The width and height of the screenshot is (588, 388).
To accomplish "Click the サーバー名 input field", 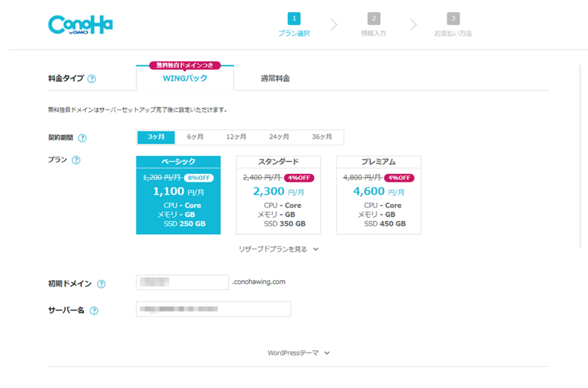I will (213, 309).
